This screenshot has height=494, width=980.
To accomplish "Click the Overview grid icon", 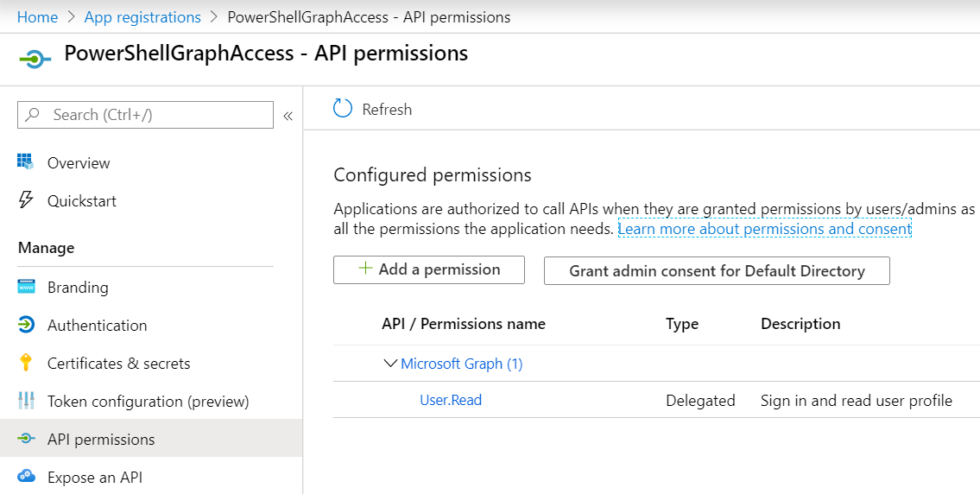I will (x=26, y=162).
